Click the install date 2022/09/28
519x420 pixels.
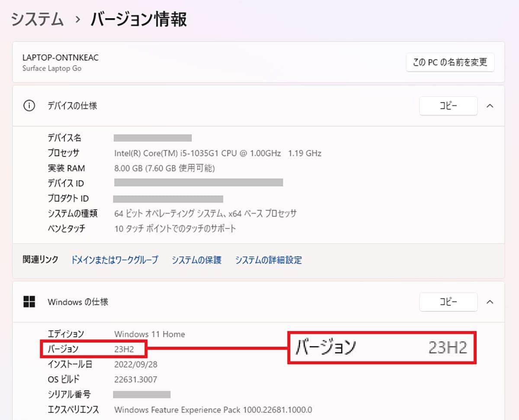136,365
